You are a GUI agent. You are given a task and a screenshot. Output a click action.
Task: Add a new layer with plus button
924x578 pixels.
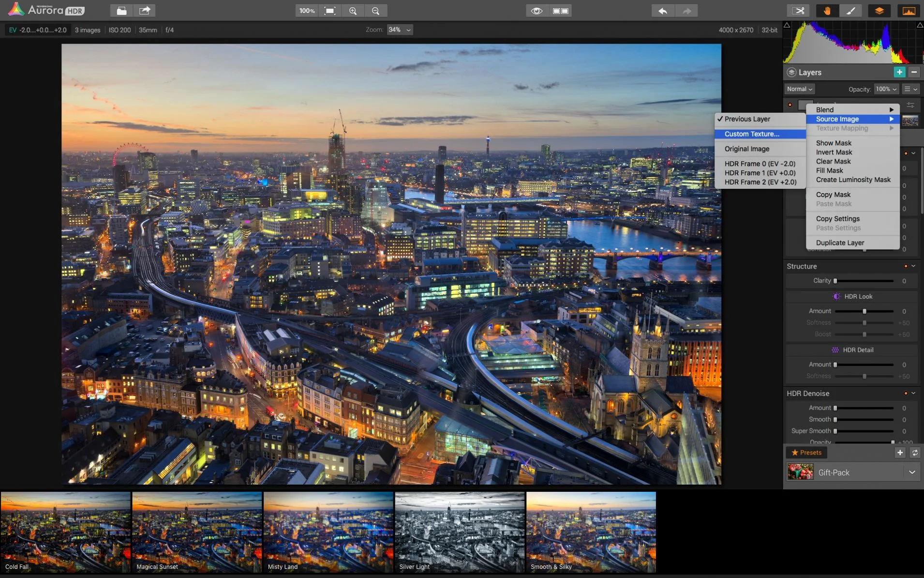[899, 72]
